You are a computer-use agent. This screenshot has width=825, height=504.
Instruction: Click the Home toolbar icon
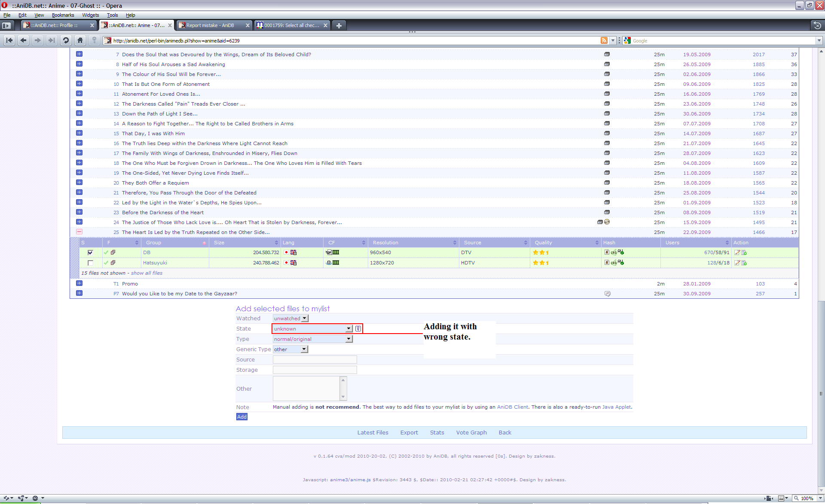[80, 40]
